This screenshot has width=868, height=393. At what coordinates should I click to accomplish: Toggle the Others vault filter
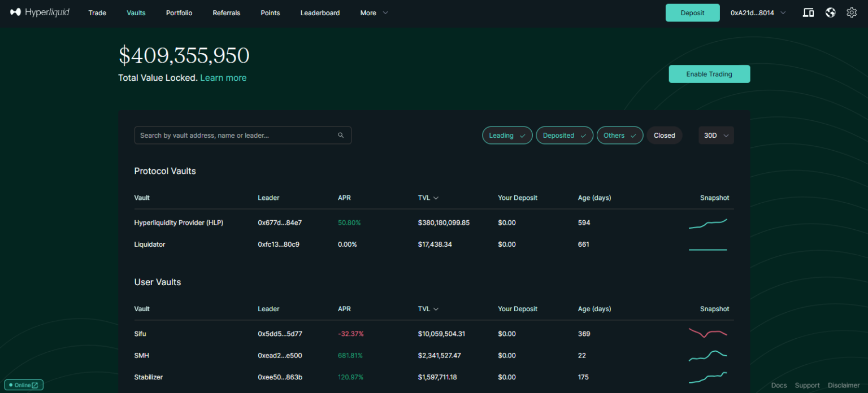click(619, 136)
